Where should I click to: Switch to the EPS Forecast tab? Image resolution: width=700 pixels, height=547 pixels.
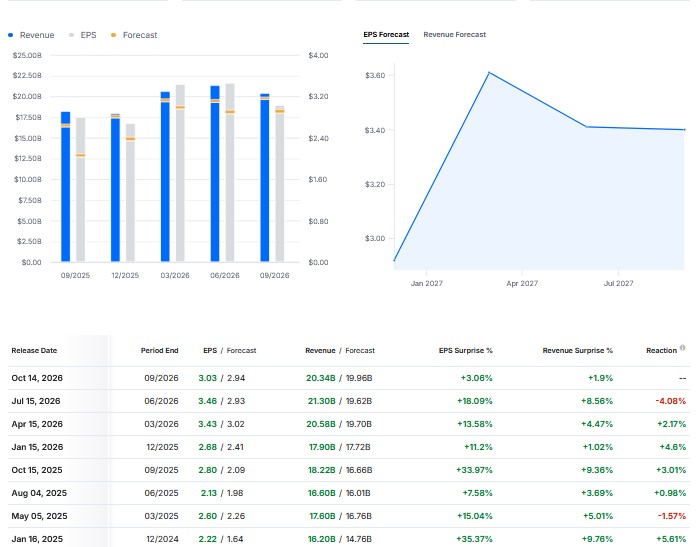[386, 35]
